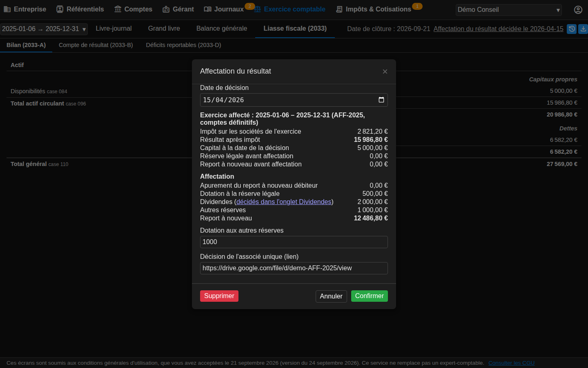The width and height of the screenshot is (588, 368).
Task: Open the date picker calendar icon
Action: 381,100
